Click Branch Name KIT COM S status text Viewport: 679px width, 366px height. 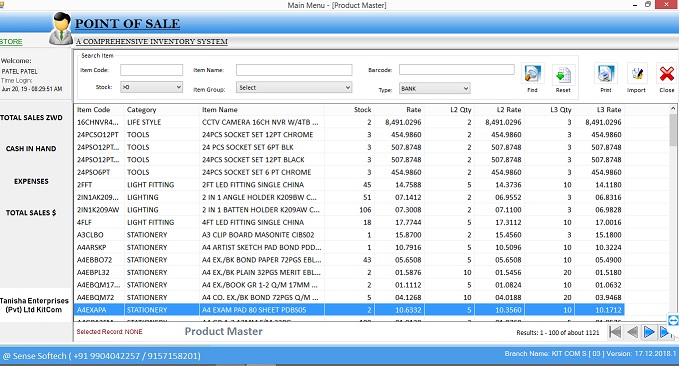click(590, 353)
